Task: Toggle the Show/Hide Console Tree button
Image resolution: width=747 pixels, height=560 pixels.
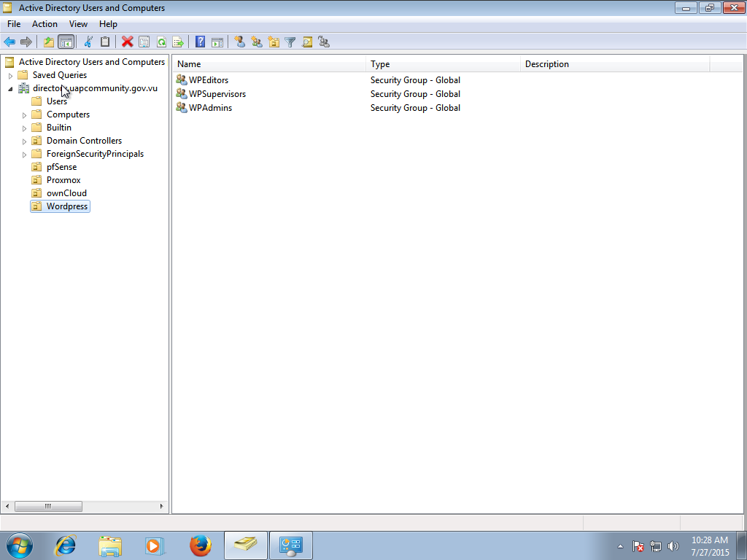Action: pos(66,42)
